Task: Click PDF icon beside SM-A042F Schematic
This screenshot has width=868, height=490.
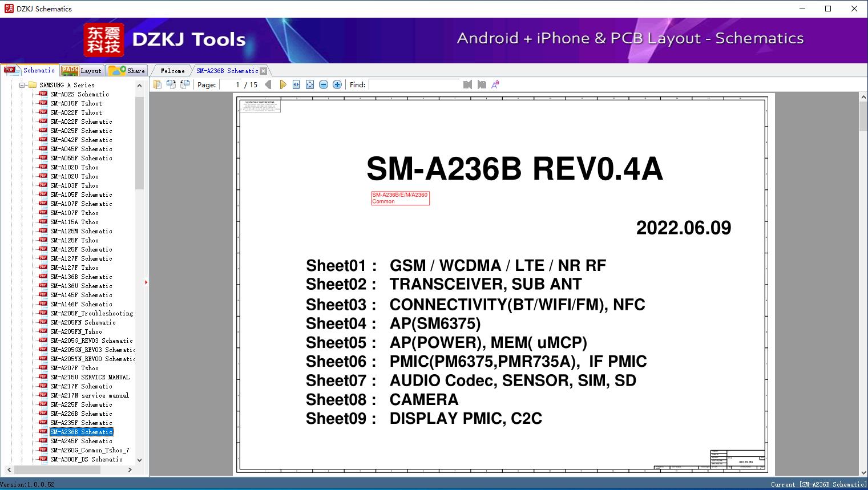Action: [x=43, y=139]
